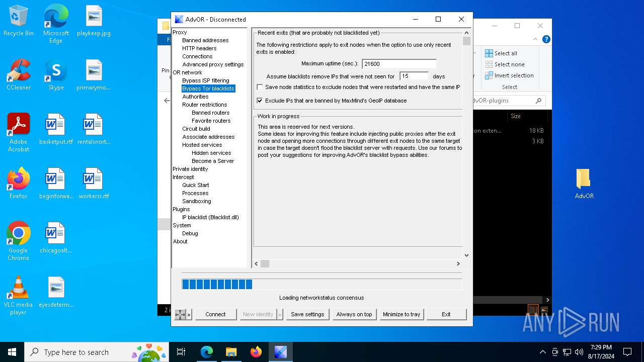Launch Google Chrome desktop shortcut
Viewport: 644px width, 362px height.
pos(19,241)
